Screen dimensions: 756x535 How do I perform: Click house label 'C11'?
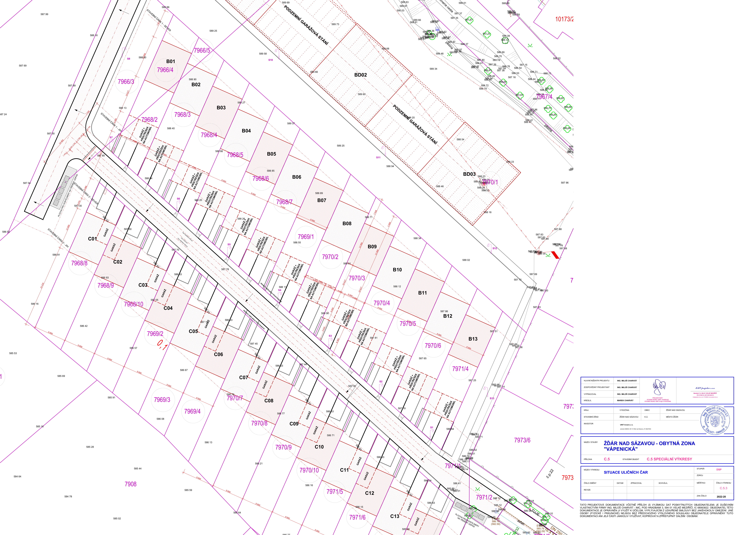pyautogui.click(x=344, y=470)
